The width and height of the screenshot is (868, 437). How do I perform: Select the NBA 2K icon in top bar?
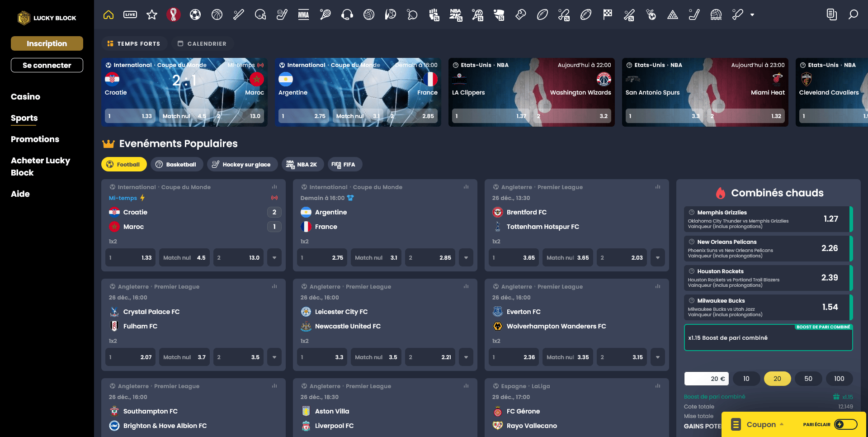point(456,15)
